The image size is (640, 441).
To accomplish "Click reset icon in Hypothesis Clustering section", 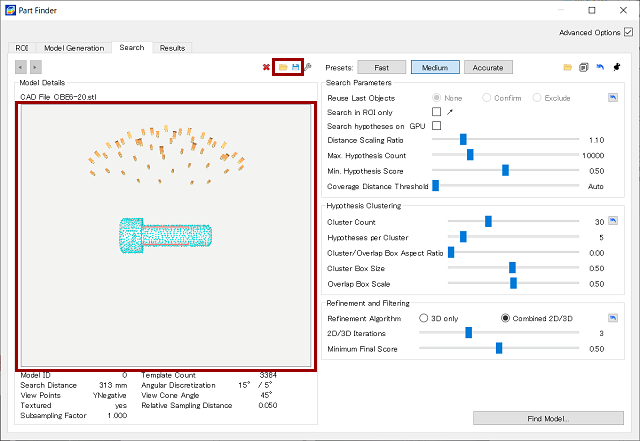I will [613, 221].
